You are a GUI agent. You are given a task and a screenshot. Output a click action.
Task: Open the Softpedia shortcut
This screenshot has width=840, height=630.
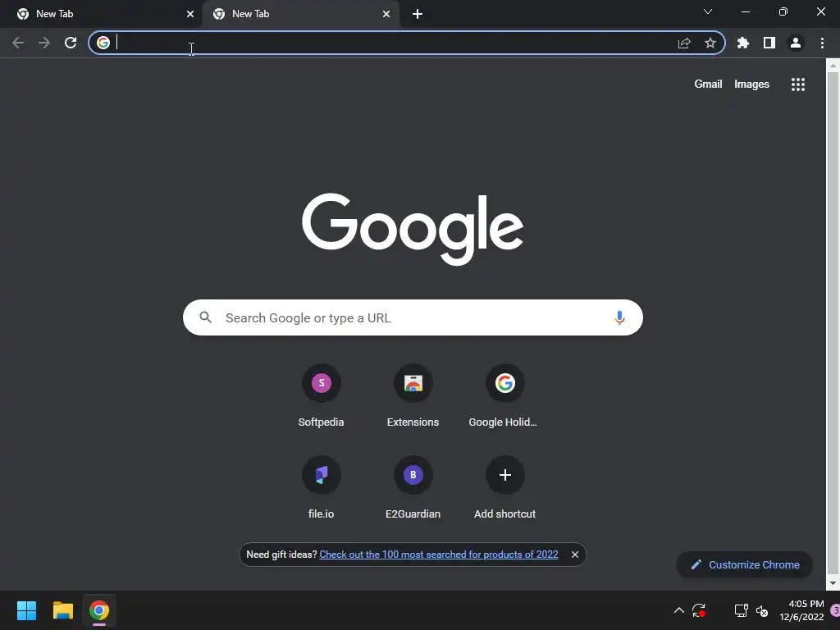coord(321,396)
